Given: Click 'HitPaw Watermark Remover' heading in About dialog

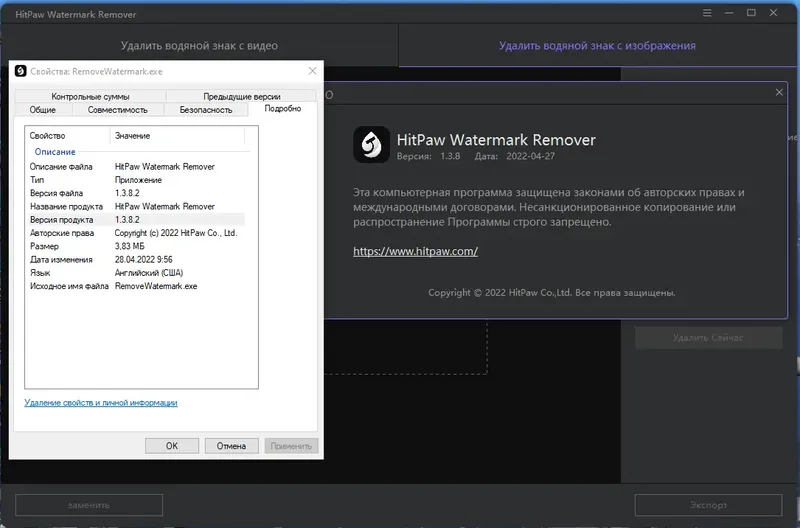Looking at the screenshot, I should tap(496, 140).
